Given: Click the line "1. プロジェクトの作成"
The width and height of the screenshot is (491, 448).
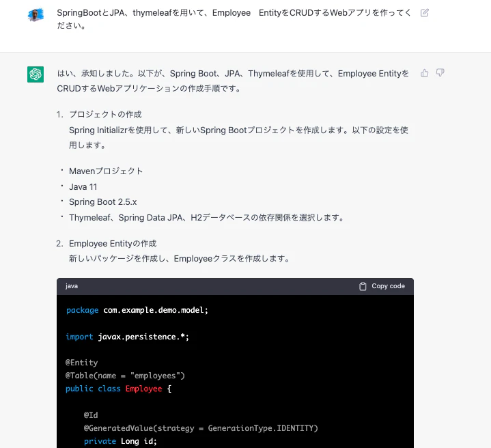Looking at the screenshot, I should coord(99,115).
